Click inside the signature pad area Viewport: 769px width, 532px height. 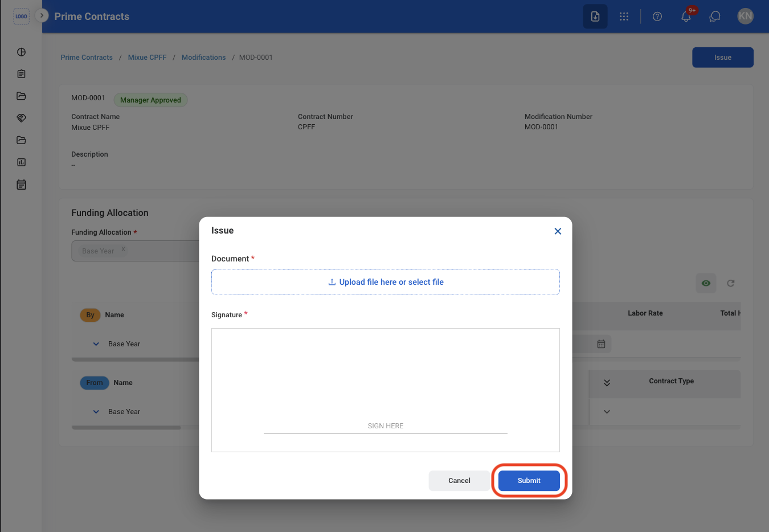coord(386,390)
